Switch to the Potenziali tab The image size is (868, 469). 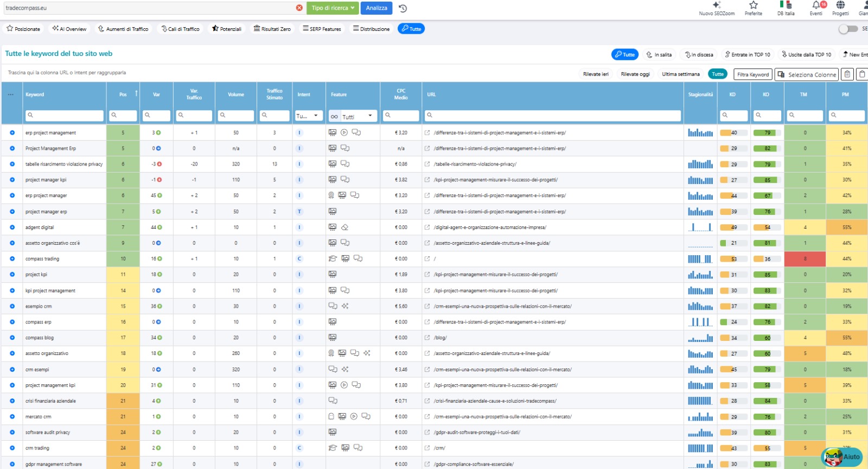pos(227,29)
